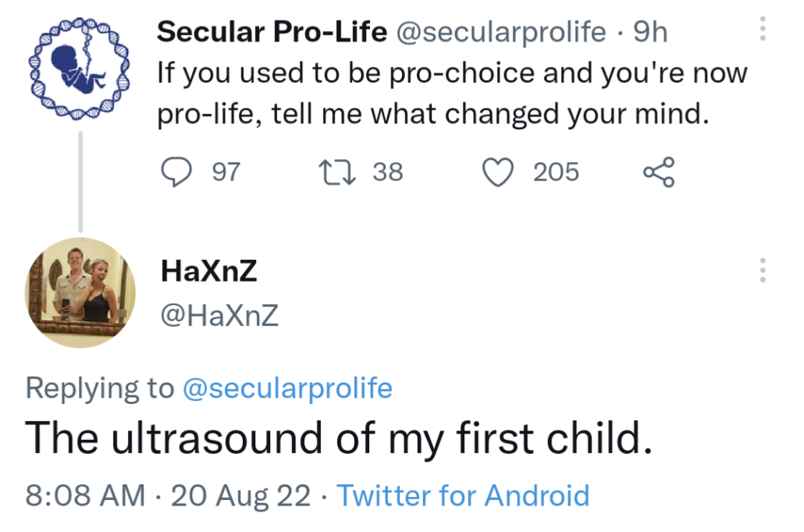
Task: Open the three-dot menu on Secular Pro-Life's tweet
Action: tap(762, 30)
